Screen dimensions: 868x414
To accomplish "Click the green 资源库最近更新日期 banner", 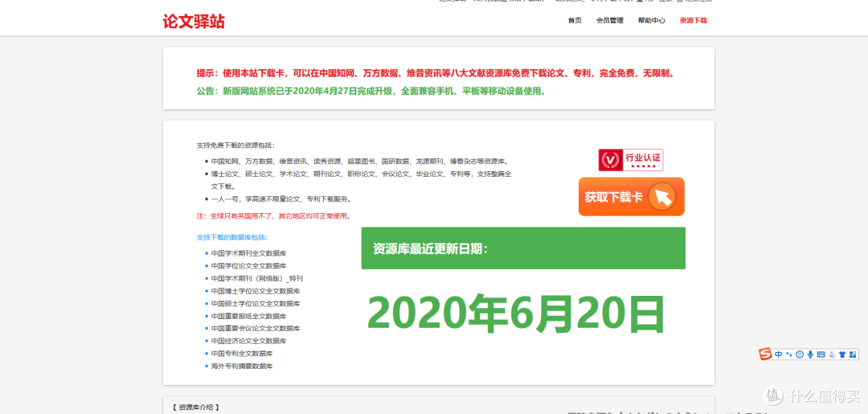I will click(523, 248).
